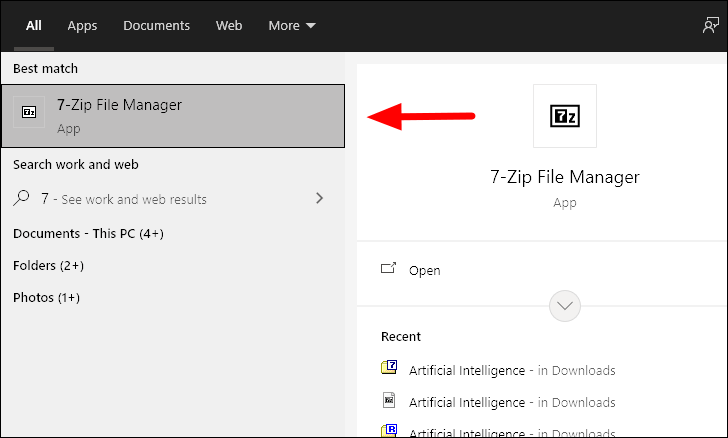Click 7-Zip File Manager title in preview pane
728x438 pixels.
(x=565, y=177)
